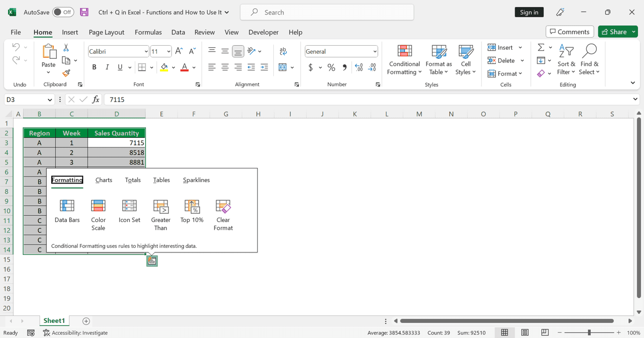This screenshot has width=644, height=338.
Task: Switch to Page Break Preview view
Action: pos(545,332)
